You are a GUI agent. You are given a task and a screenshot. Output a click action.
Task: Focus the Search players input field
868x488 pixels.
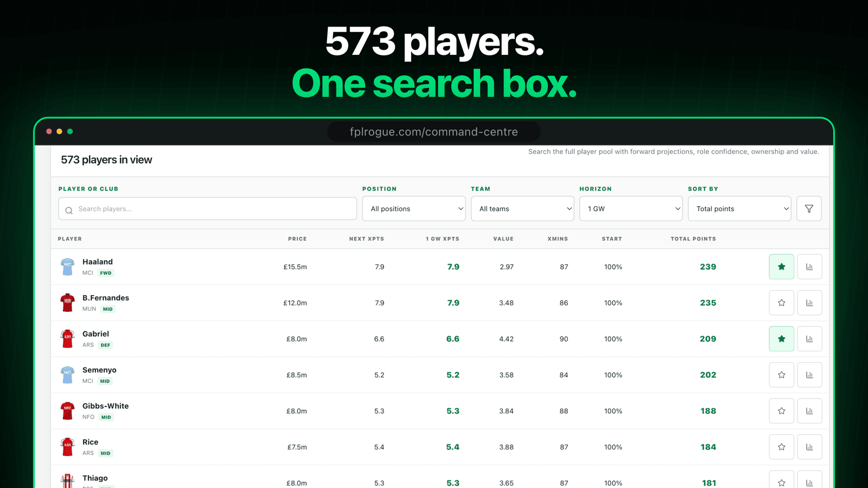tap(208, 209)
